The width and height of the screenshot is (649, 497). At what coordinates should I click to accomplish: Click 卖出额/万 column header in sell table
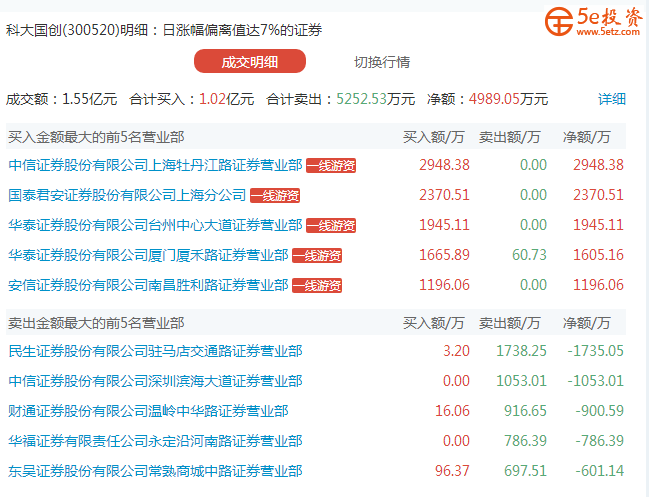[510, 323]
